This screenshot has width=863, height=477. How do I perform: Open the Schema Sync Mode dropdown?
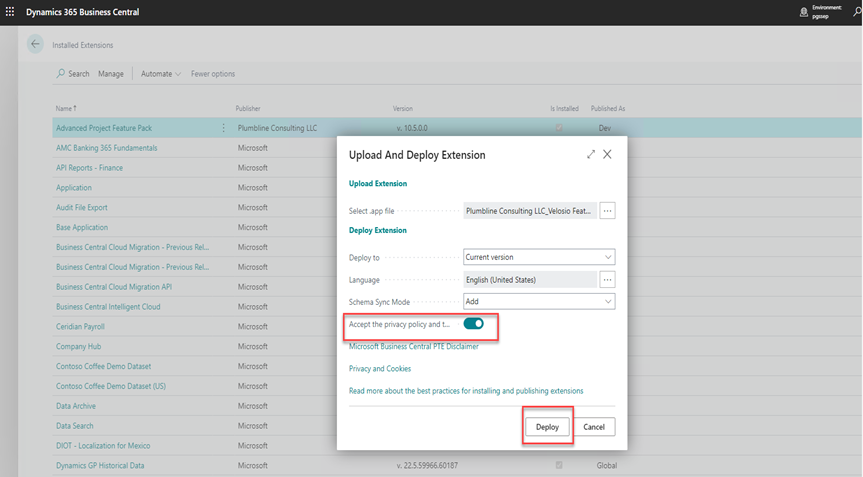(x=539, y=301)
